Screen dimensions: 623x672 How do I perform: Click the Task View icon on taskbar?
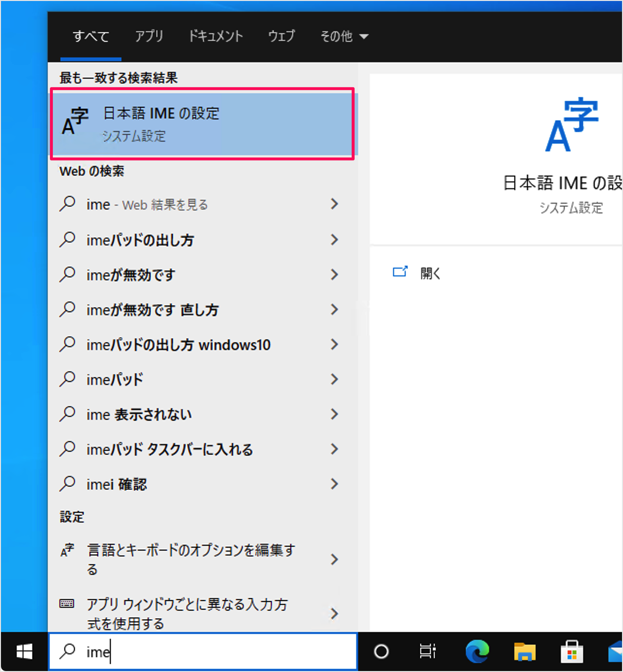pyautogui.click(x=429, y=652)
